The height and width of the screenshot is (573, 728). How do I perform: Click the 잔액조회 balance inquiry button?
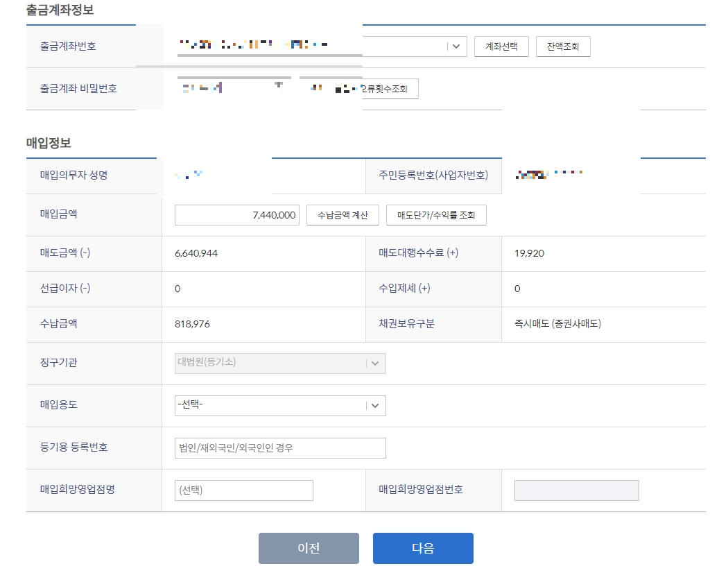pyautogui.click(x=562, y=46)
